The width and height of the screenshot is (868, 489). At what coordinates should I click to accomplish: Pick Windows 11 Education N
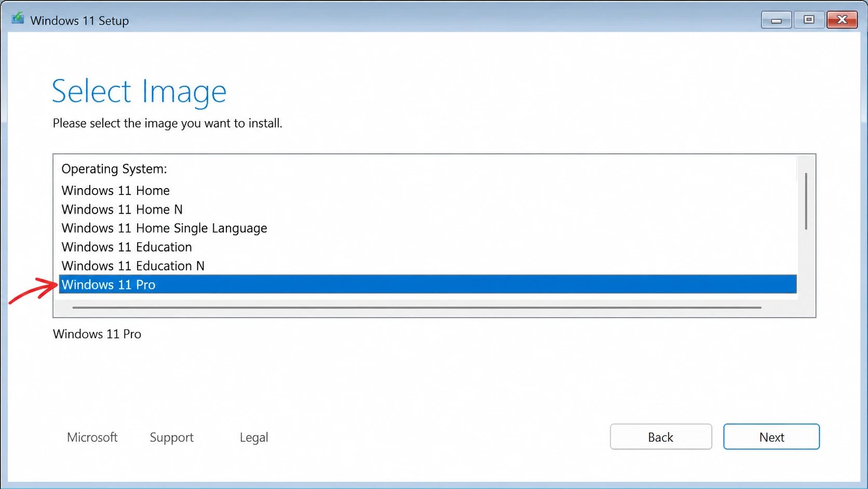pyautogui.click(x=133, y=266)
